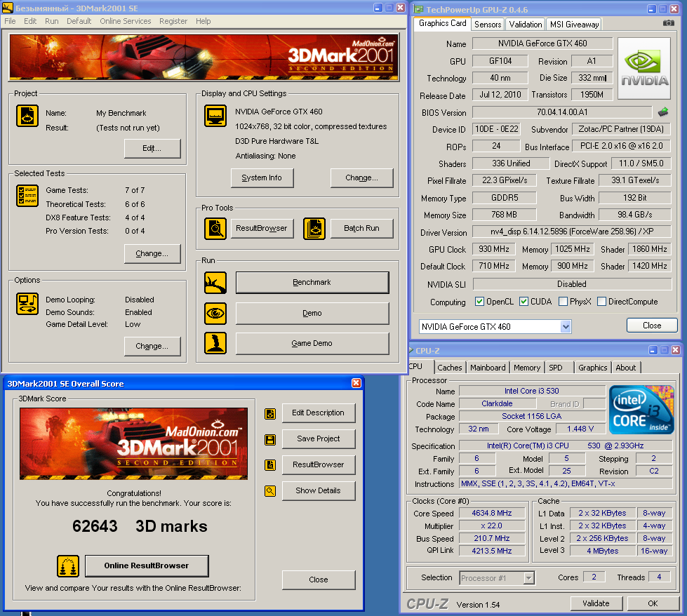Switch to the Validation tab in GPU-Z
This screenshot has width=687, height=616.
tap(526, 25)
